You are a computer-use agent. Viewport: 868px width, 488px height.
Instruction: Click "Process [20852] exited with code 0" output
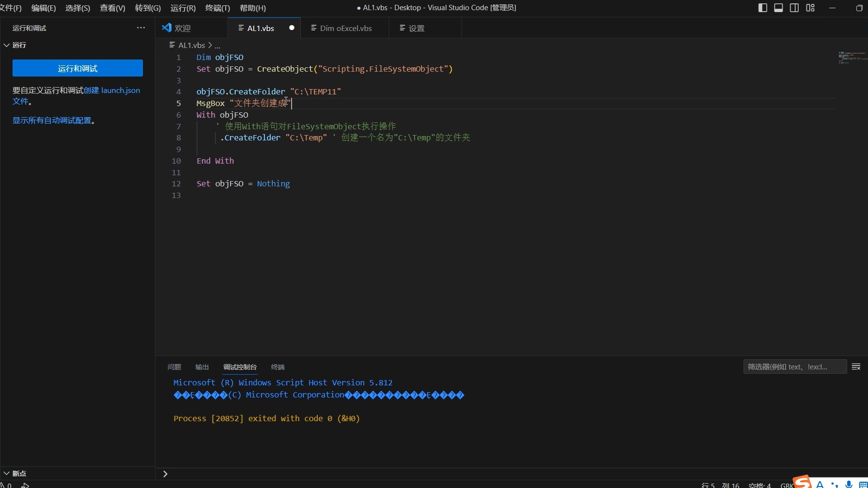253,418
